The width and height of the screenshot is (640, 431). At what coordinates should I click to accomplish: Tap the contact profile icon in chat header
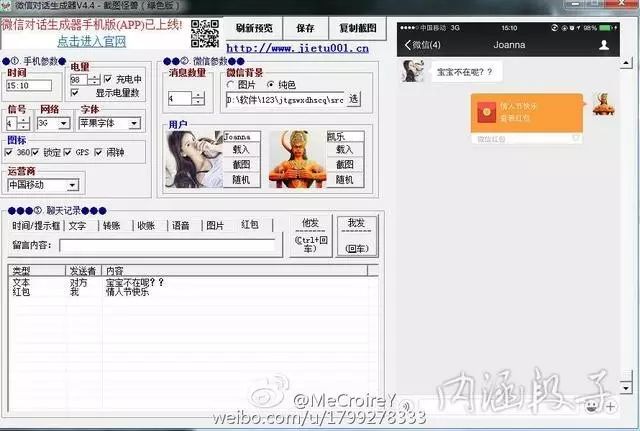tap(604, 45)
